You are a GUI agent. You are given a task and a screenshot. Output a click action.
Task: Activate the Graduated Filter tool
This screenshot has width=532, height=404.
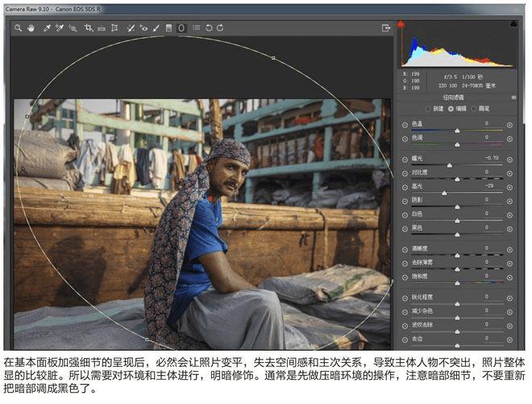tap(168, 28)
